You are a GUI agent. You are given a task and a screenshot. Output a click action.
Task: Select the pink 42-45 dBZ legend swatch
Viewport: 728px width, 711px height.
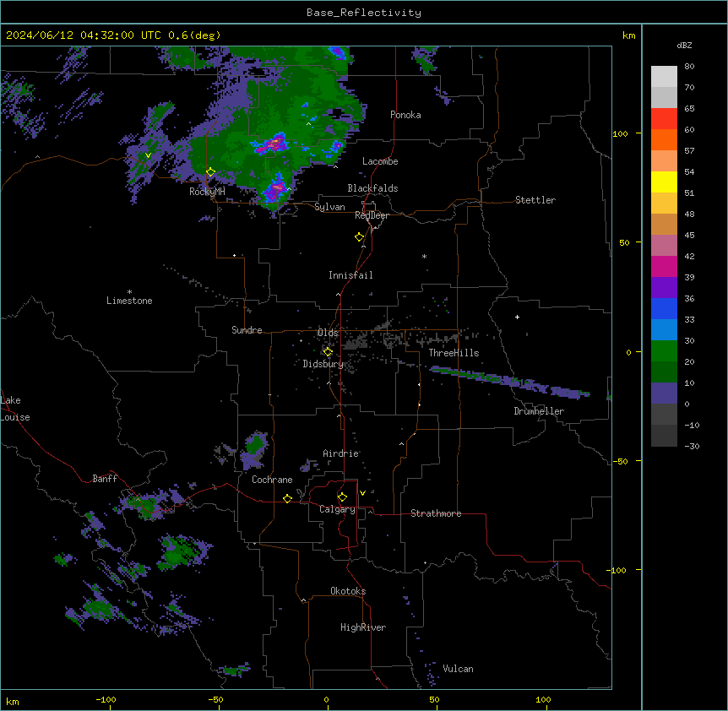[664, 246]
